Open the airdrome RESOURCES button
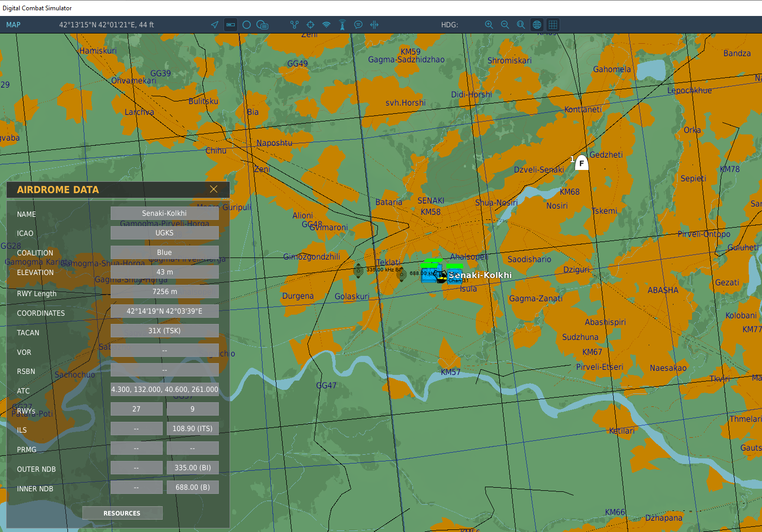 [122, 513]
